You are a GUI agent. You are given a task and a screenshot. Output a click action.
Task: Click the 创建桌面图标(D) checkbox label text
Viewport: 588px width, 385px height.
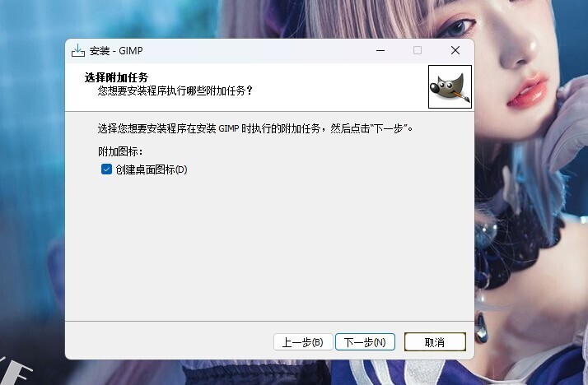click(152, 169)
